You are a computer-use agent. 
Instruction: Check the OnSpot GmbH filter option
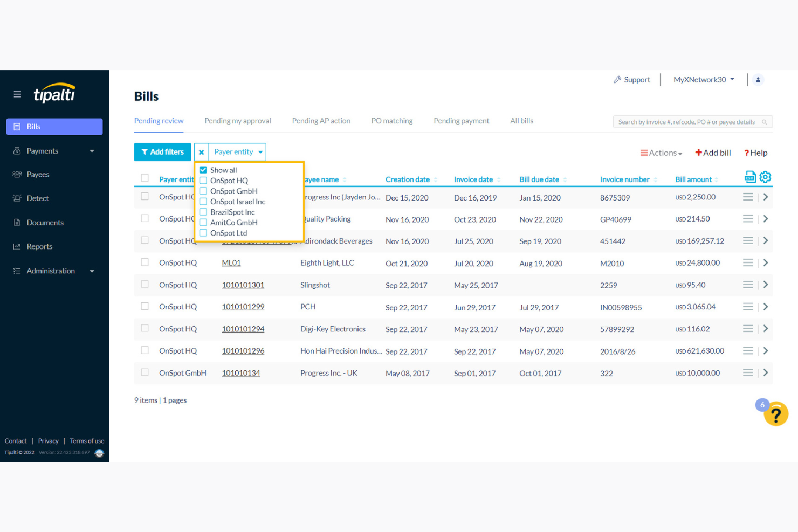point(203,191)
